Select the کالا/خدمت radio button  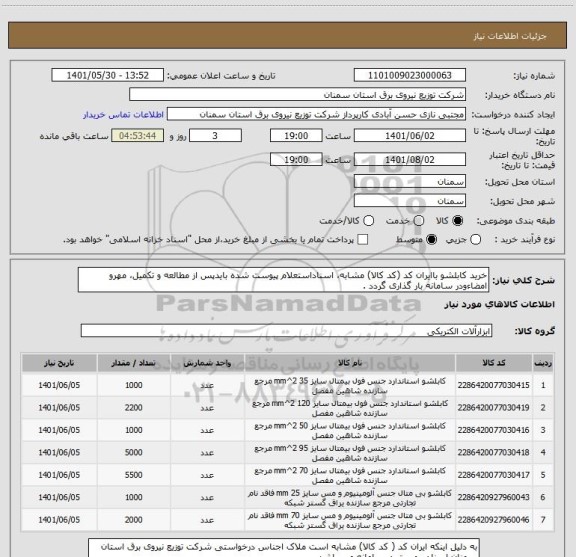(x=368, y=220)
